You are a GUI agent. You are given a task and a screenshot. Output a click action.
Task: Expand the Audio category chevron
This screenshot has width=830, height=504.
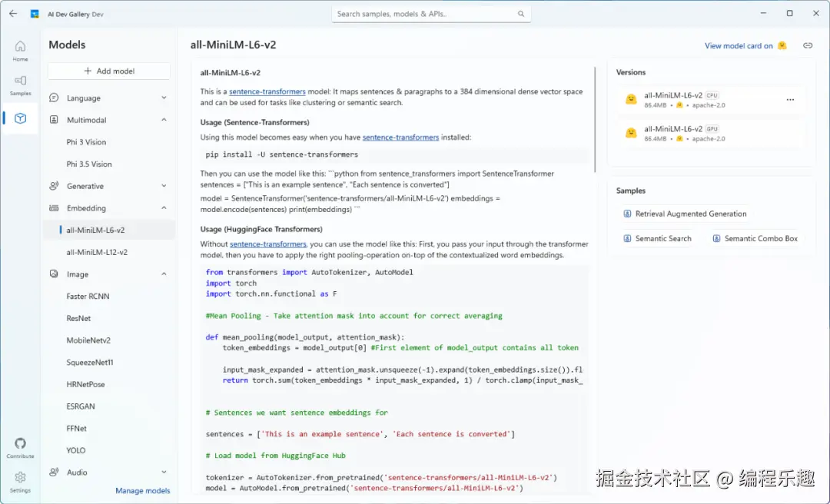(164, 472)
